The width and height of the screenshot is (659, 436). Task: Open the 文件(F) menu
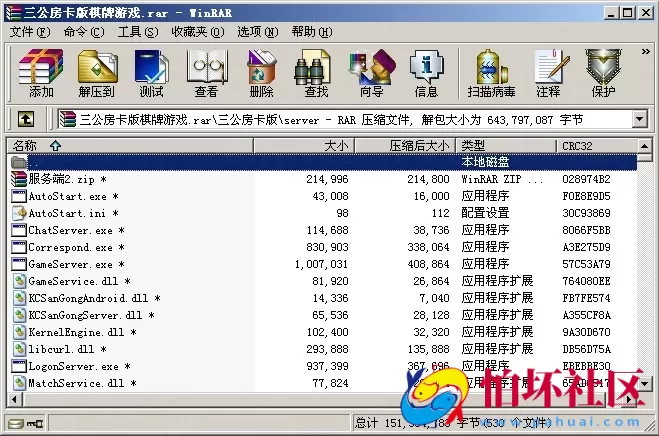29,32
